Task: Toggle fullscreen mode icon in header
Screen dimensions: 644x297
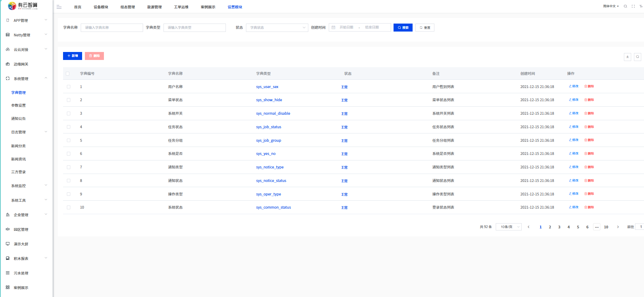Action: 633,6
